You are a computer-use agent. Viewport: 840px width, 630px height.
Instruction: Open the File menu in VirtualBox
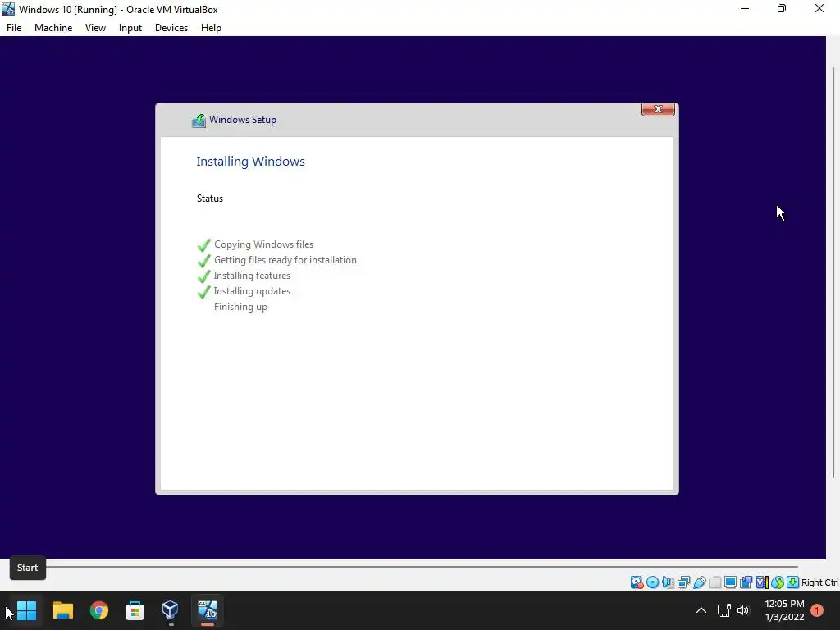pos(14,28)
